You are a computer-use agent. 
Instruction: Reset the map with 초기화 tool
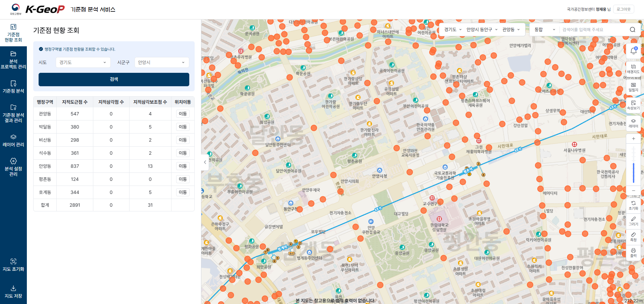[633, 205]
